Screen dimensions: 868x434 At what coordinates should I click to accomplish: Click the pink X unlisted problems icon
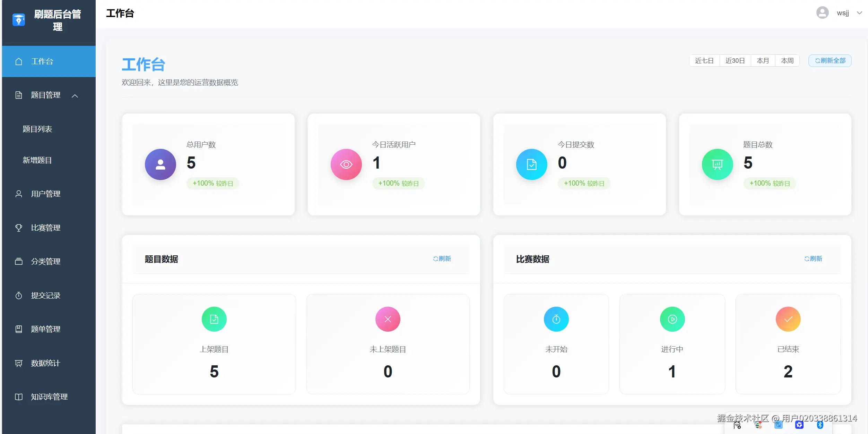[x=388, y=319]
